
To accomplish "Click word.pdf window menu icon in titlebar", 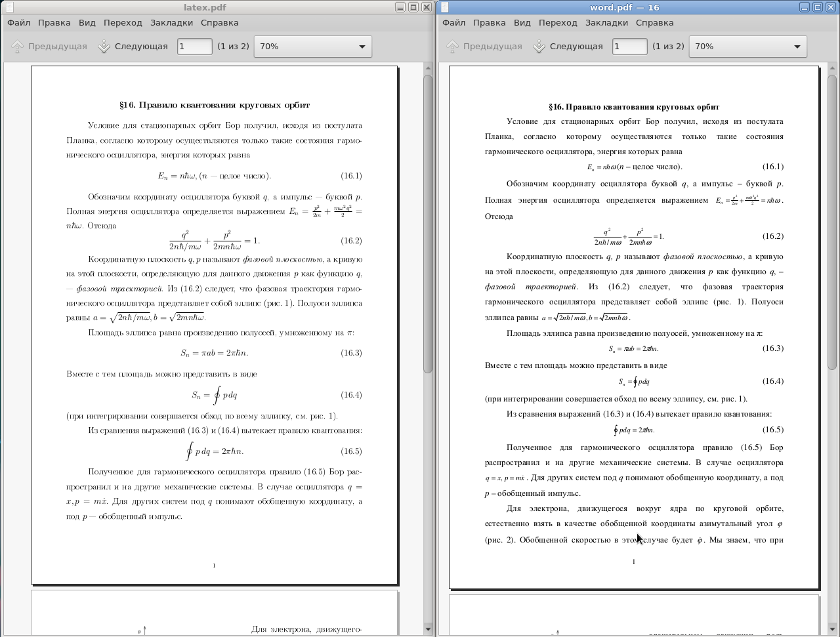I will (x=444, y=7).
